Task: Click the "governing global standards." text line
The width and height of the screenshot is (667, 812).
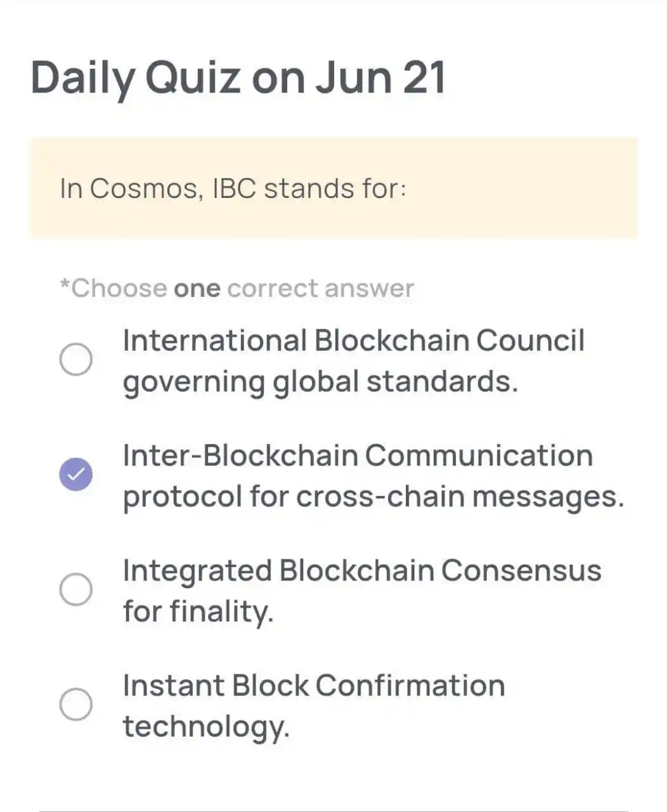Action: (320, 383)
